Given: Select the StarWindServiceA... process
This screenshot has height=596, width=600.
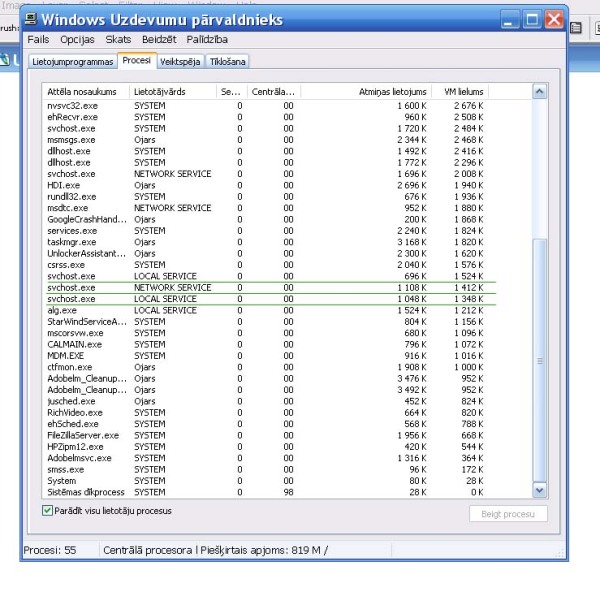Looking at the screenshot, I should [265, 322].
